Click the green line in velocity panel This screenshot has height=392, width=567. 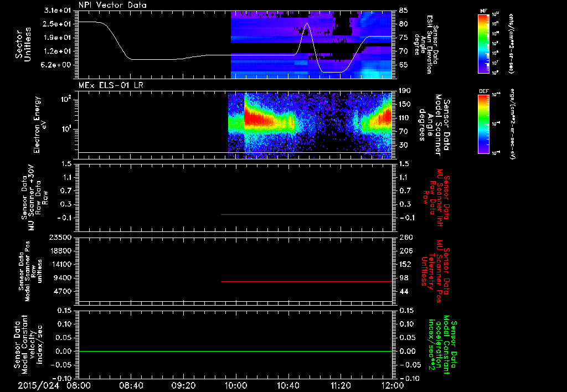pos(235,351)
